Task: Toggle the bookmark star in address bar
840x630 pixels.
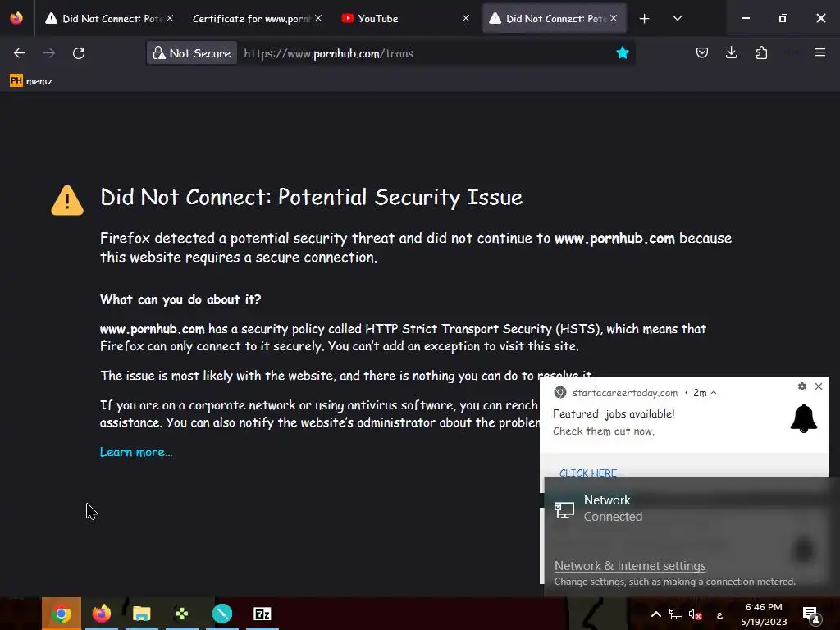Action: [622, 52]
